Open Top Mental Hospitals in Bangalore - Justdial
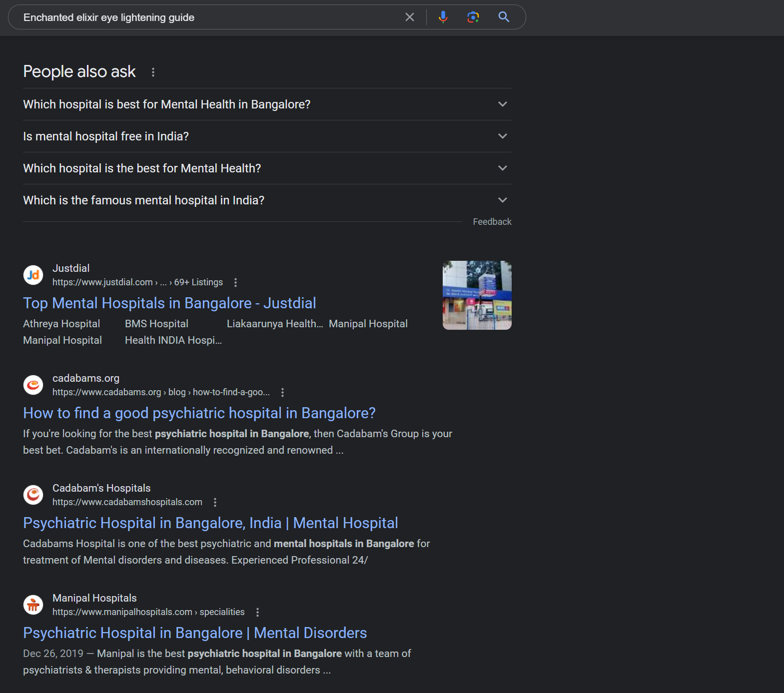Viewport: 784px width, 693px height. [169, 303]
